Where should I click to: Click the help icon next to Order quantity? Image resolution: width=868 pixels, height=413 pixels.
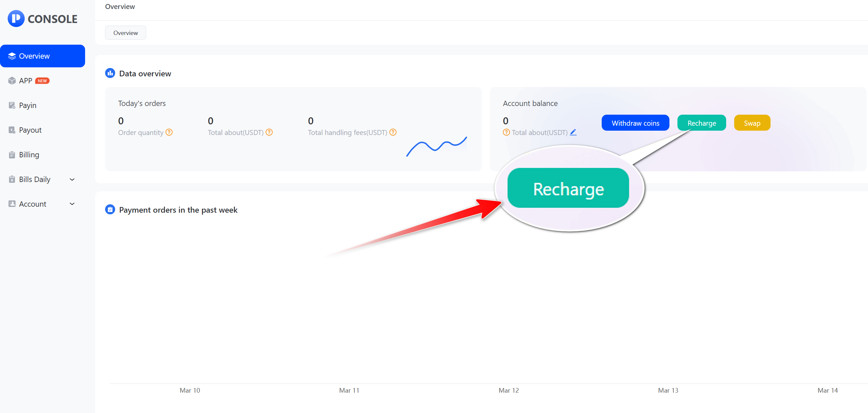click(x=169, y=132)
